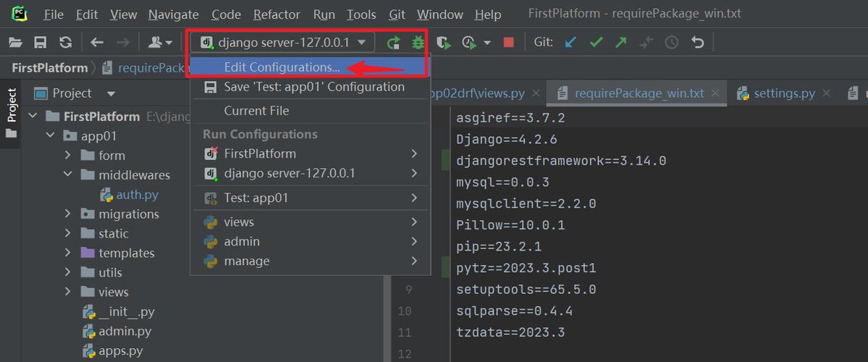Click the Open folder toolbar icon

pos(15,43)
